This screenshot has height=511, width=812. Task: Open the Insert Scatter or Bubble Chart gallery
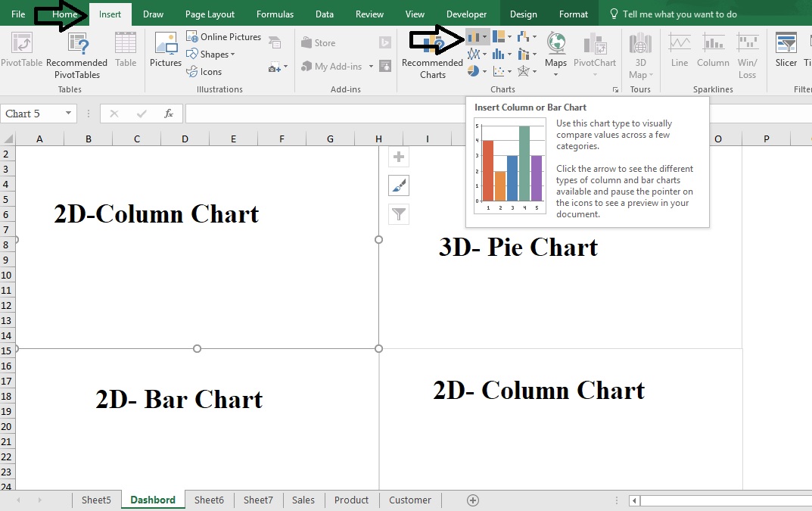point(502,71)
